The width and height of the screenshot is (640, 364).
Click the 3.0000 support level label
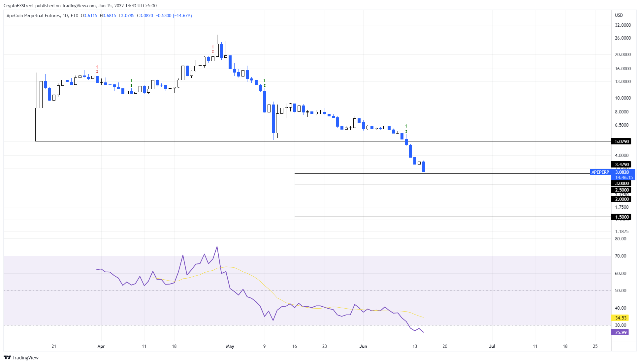621,183
